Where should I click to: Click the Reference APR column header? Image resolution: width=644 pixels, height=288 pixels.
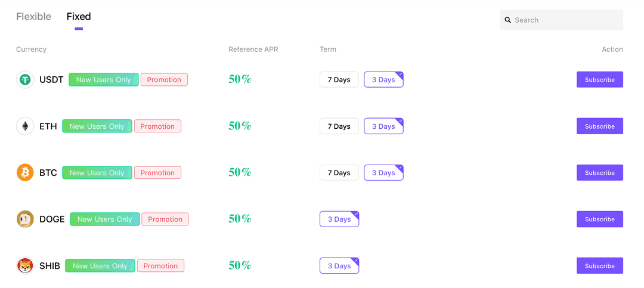click(x=253, y=49)
